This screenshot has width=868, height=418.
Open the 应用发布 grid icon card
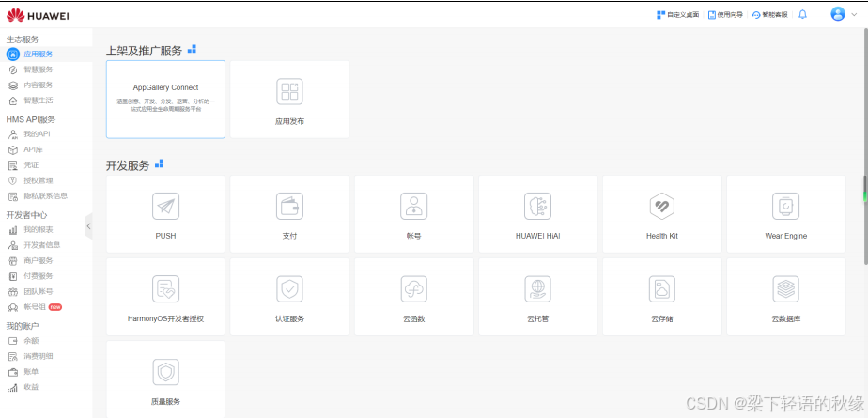[289, 100]
